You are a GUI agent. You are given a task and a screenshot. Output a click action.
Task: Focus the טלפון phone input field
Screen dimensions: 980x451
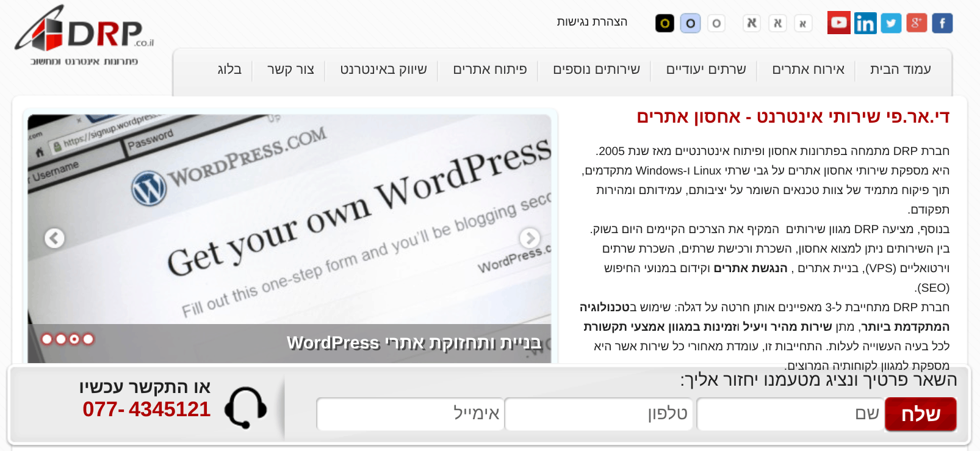click(x=599, y=414)
